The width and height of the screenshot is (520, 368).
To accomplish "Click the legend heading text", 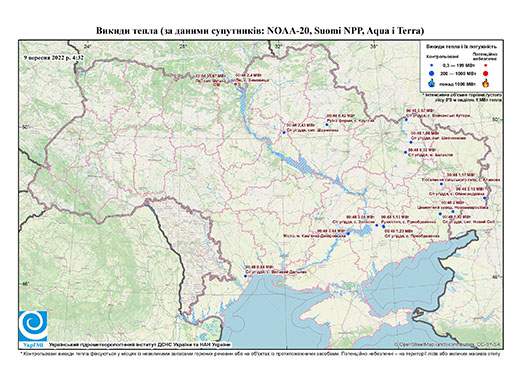I will [461, 46].
